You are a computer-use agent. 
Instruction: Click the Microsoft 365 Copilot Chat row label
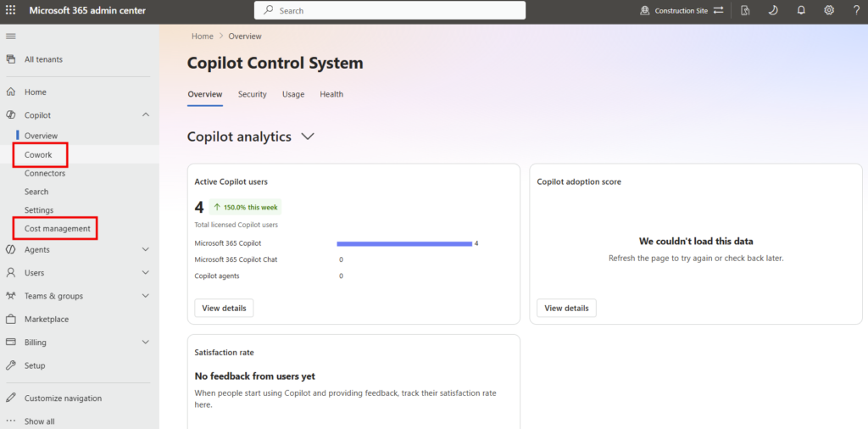(236, 259)
